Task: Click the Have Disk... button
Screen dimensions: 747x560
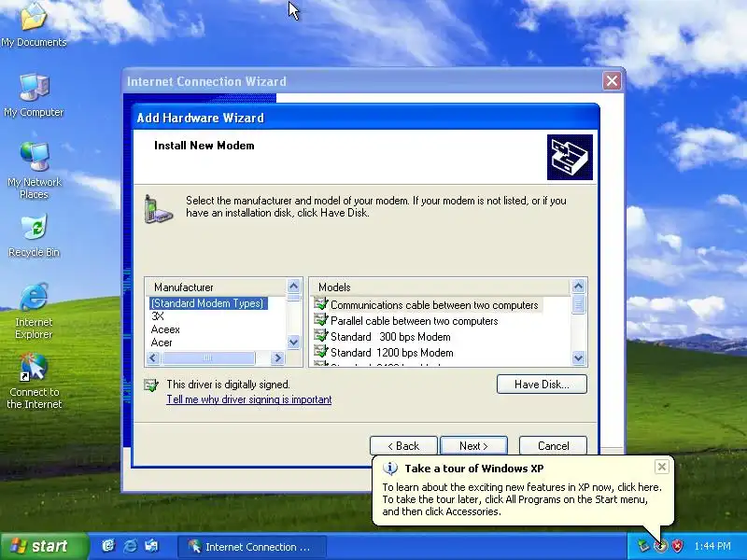Action: pyautogui.click(x=542, y=385)
